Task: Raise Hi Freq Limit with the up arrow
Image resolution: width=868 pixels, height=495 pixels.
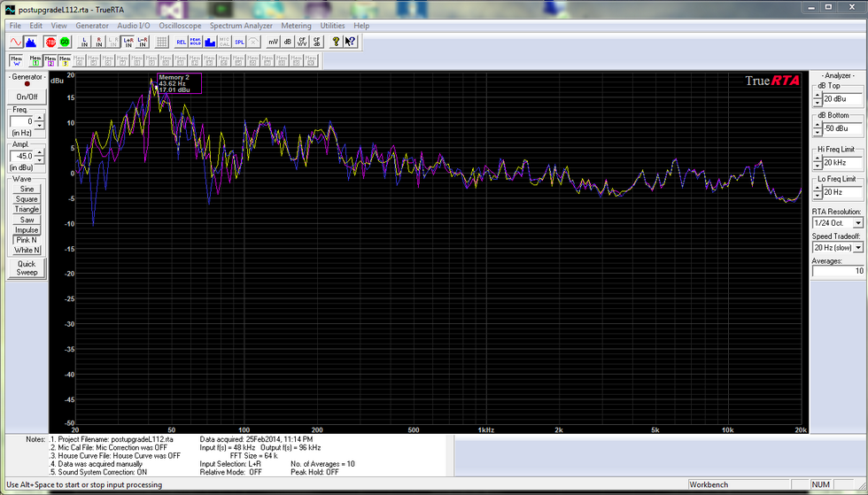Action: (818, 159)
